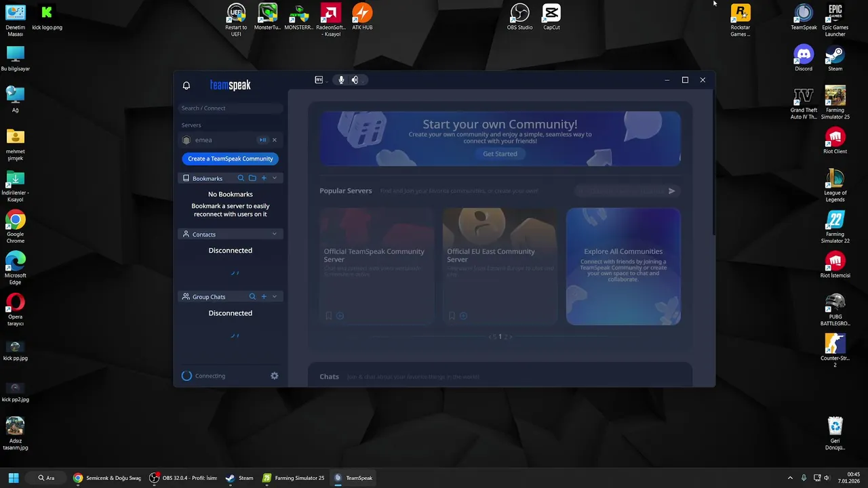The height and width of the screenshot is (488, 868).
Task: Click the Search / Connect field
Action: point(231,108)
